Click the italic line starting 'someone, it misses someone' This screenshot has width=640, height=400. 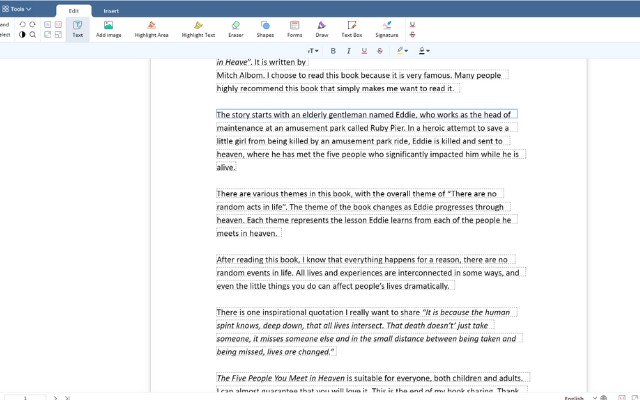(369, 339)
